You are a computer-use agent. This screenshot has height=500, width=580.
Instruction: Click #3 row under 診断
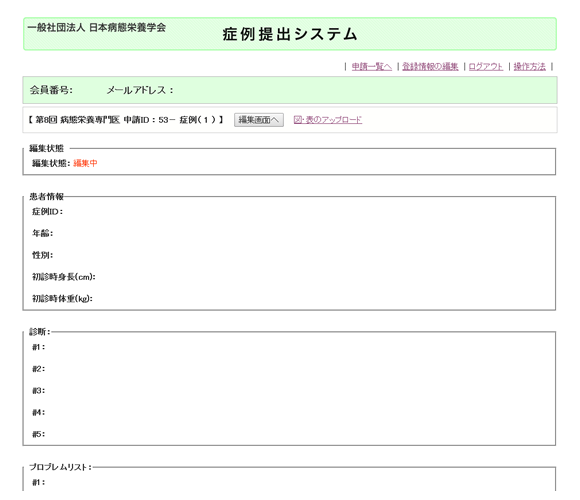pyautogui.click(x=38, y=391)
